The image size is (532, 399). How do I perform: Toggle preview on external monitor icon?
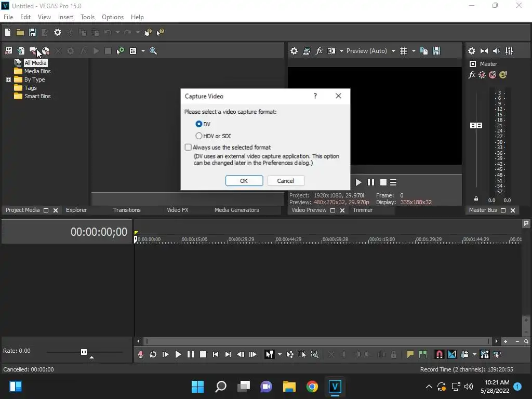307,51
